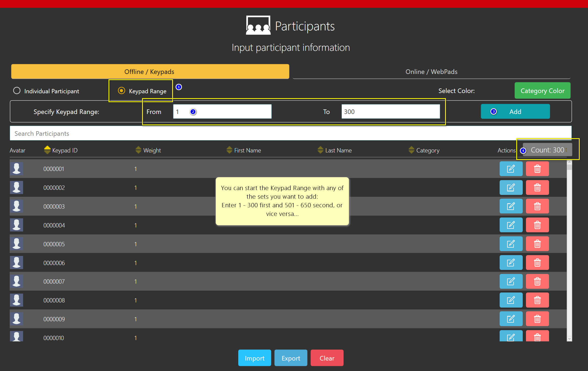Edit participant row 0000004
The height and width of the screenshot is (371, 588).
point(511,225)
